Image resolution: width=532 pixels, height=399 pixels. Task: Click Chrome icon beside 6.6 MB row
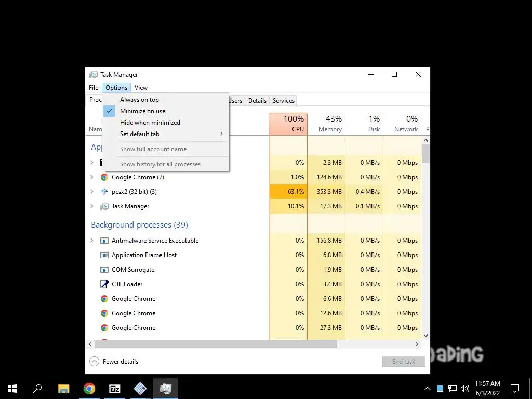point(104,299)
